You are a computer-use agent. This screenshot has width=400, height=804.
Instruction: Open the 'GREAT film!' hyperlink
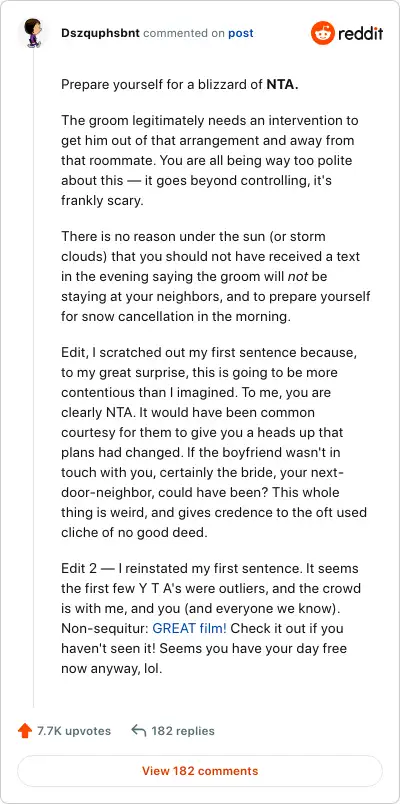coord(190,628)
